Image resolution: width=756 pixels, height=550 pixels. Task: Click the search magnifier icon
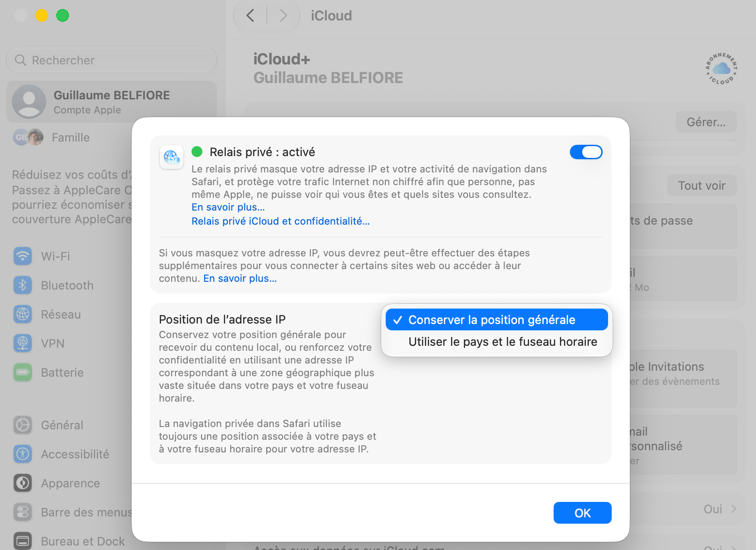(20, 60)
